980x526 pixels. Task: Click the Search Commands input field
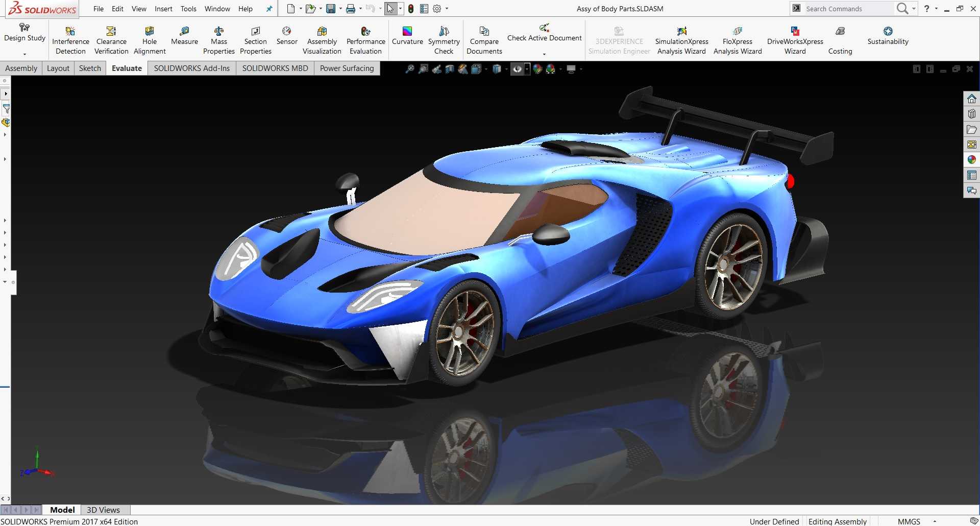pos(847,9)
